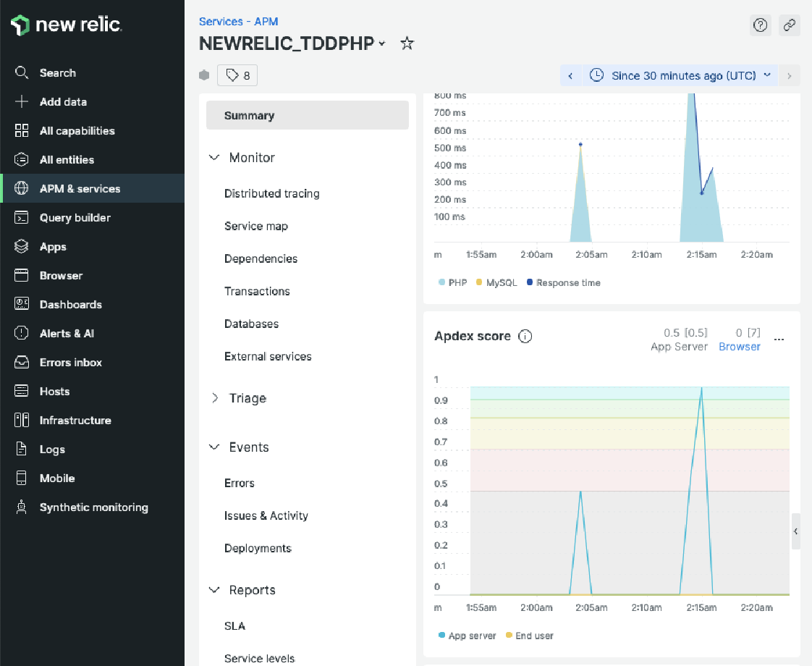Go to next time window arrow

(790, 75)
